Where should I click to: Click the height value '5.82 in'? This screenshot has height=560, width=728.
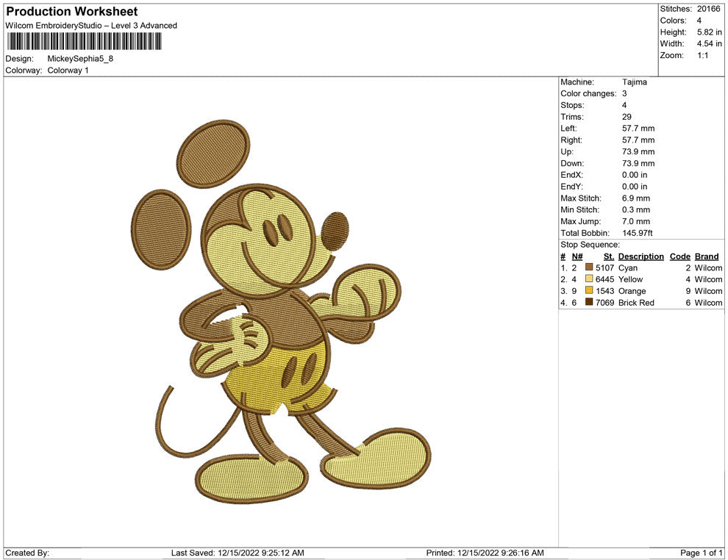[709, 32]
